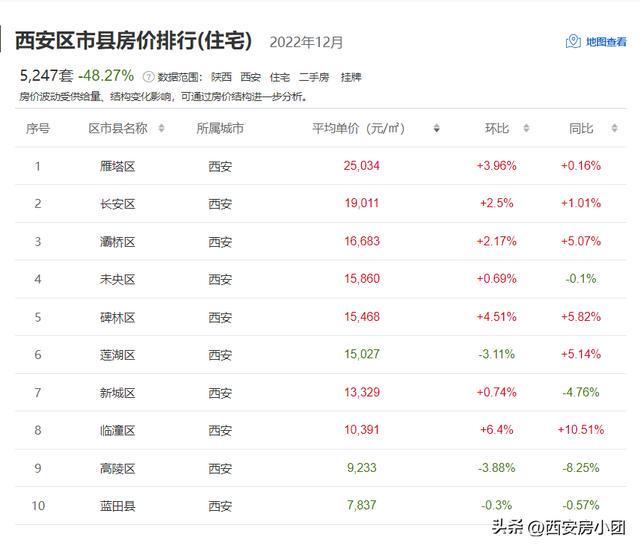Click the -8.25% year-on-year value
Screen dimensions: 640x549
pos(581,468)
